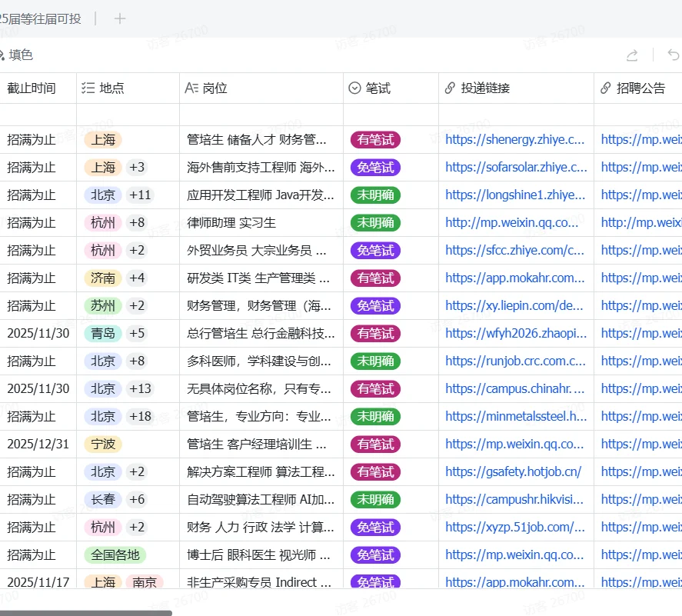The width and height of the screenshot is (682, 616).
Task: Click 未明确 tag in 多科医师 row
Action: click(x=375, y=361)
